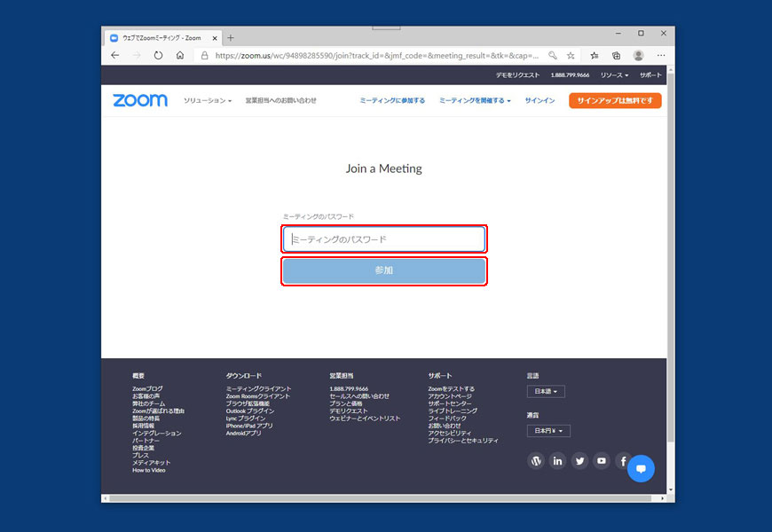772x532 pixels.
Task: Open the お客様の声 footer link
Action: tap(146, 396)
